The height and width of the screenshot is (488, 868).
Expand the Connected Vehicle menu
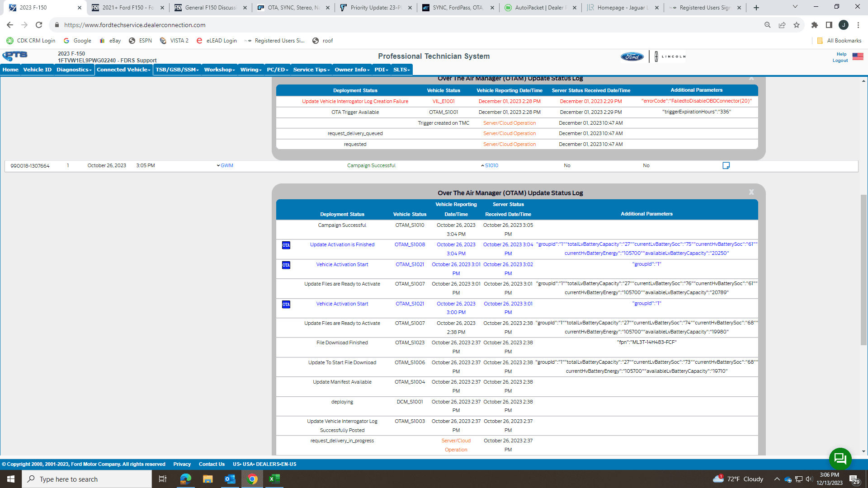(123, 70)
